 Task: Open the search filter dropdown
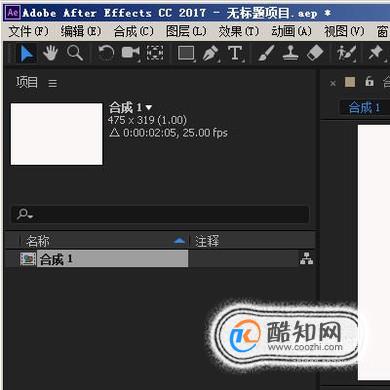click(25, 214)
